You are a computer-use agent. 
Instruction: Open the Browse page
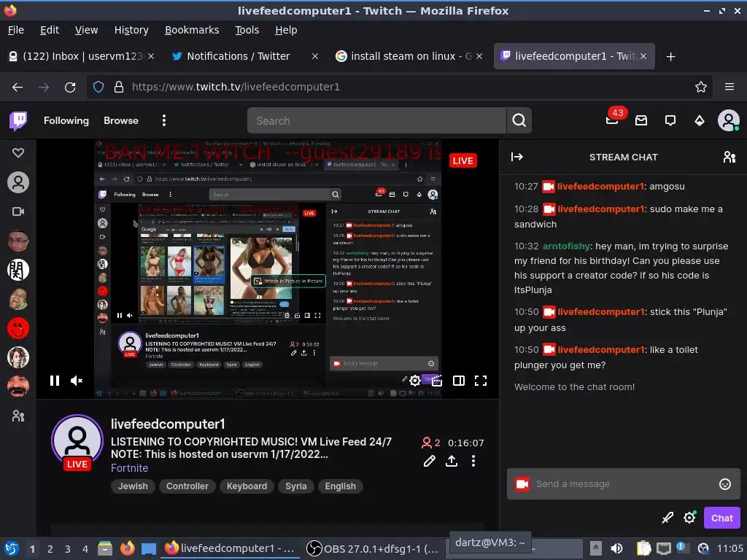coord(121,120)
